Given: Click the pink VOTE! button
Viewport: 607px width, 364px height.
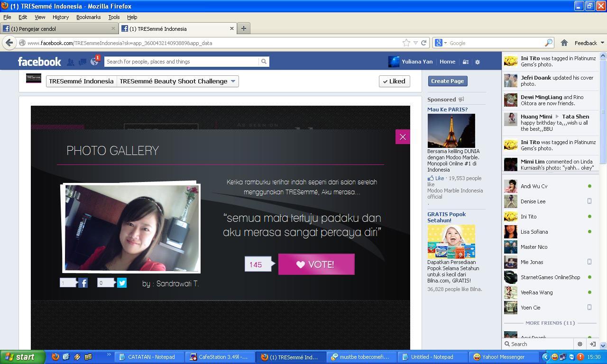Looking at the screenshot, I should pos(316,264).
